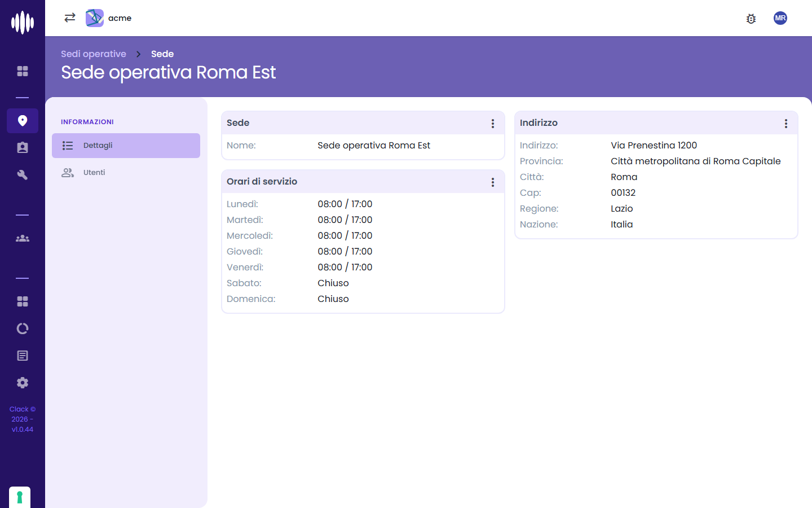The image size is (812, 508).
Task: Switch to the Utenti tab
Action: pyautogui.click(x=126, y=173)
